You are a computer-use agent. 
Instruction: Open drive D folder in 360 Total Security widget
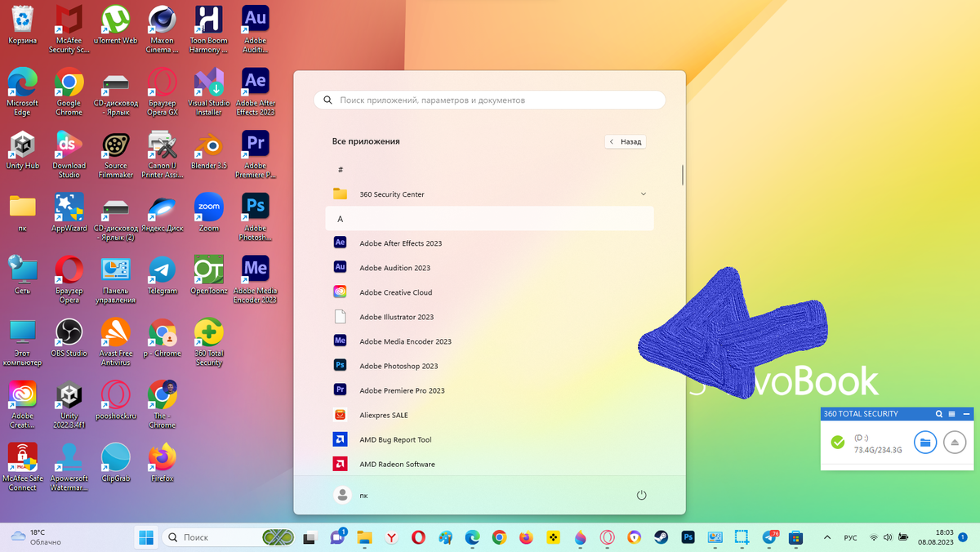click(x=924, y=443)
